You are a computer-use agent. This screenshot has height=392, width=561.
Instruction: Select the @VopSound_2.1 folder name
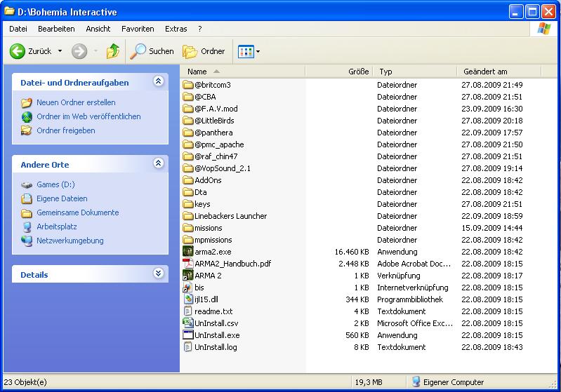223,168
